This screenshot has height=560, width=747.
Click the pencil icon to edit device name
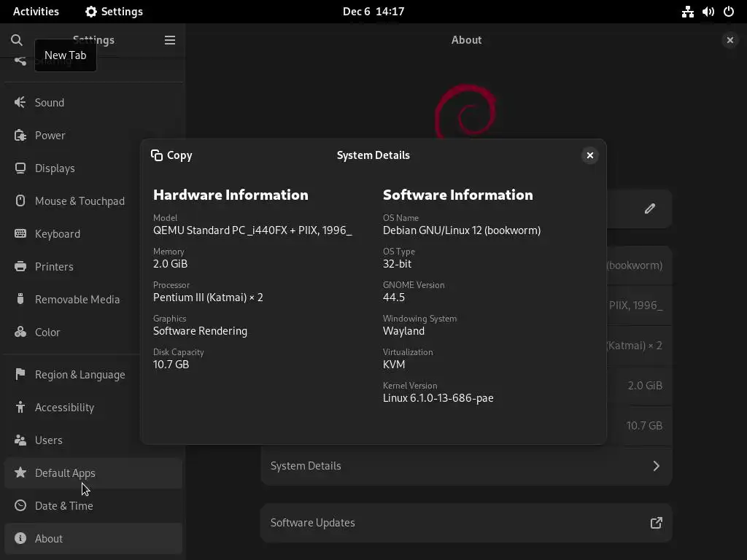pos(650,209)
